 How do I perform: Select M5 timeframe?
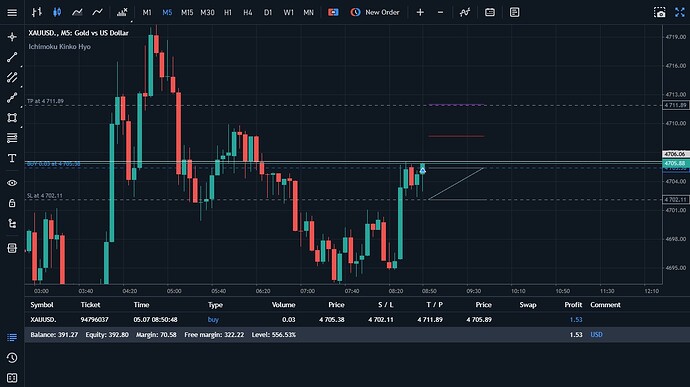pyautogui.click(x=167, y=13)
